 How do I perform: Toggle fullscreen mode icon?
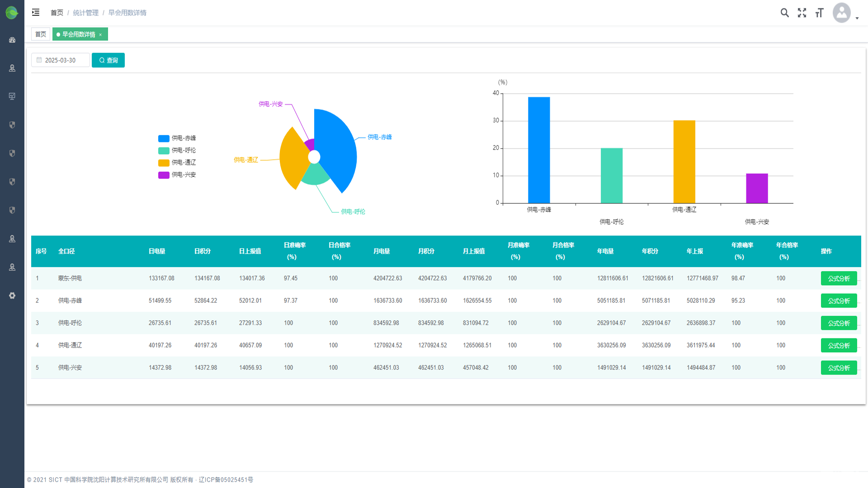coord(802,13)
